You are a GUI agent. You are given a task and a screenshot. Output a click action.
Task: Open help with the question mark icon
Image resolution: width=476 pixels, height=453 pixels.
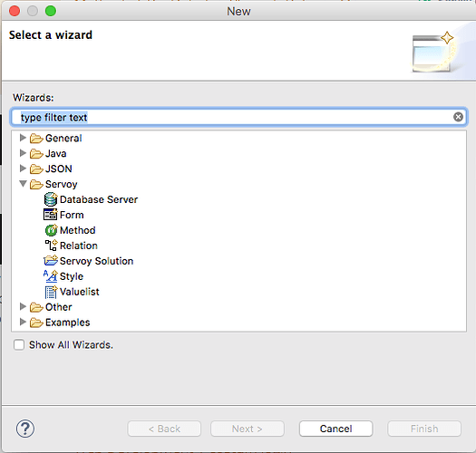pyautogui.click(x=25, y=429)
